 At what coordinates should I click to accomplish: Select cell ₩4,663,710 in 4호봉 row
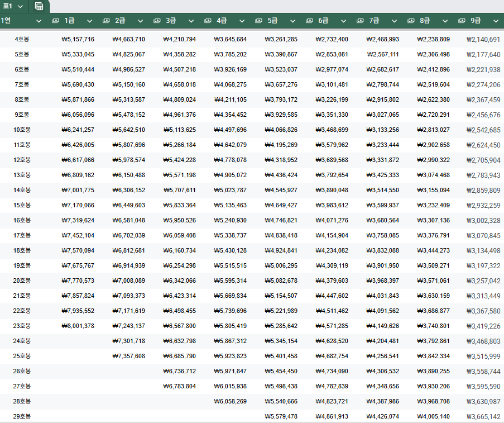(x=129, y=39)
